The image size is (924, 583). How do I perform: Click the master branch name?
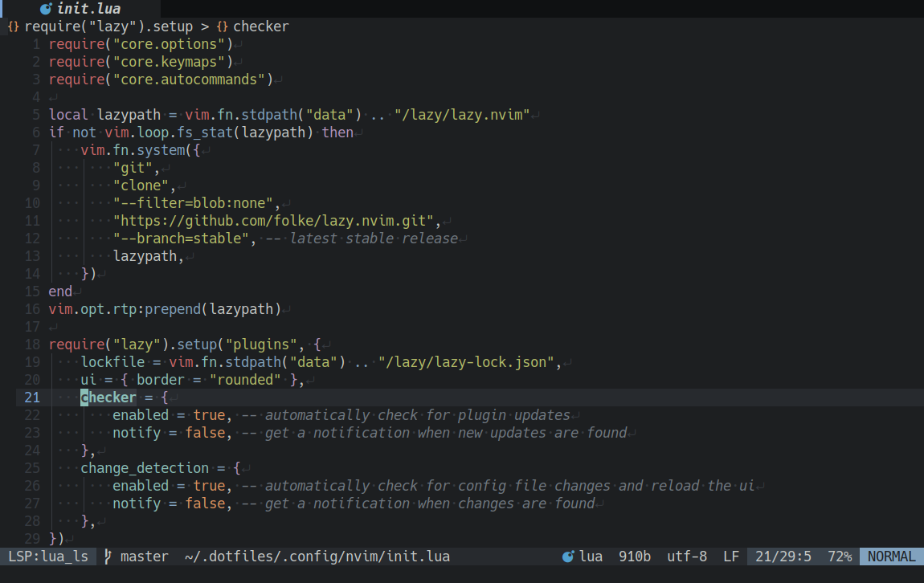(145, 556)
